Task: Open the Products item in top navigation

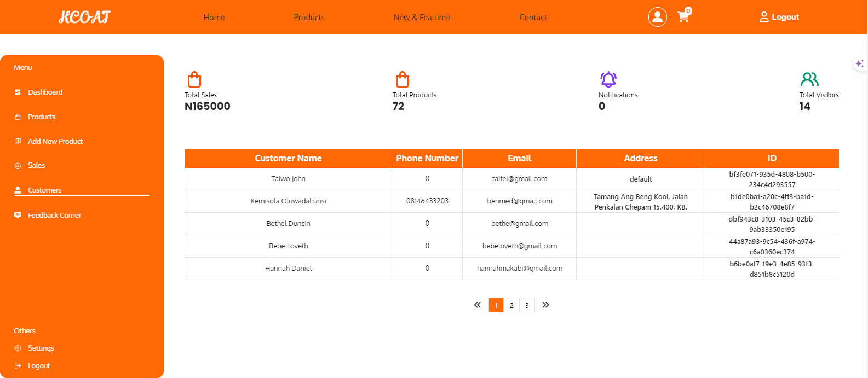Action: pos(309,18)
